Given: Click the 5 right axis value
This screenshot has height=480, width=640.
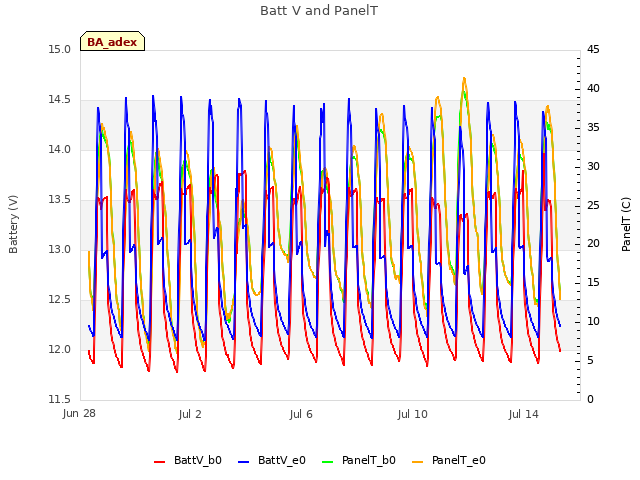Looking at the screenshot, I should pos(590,361).
